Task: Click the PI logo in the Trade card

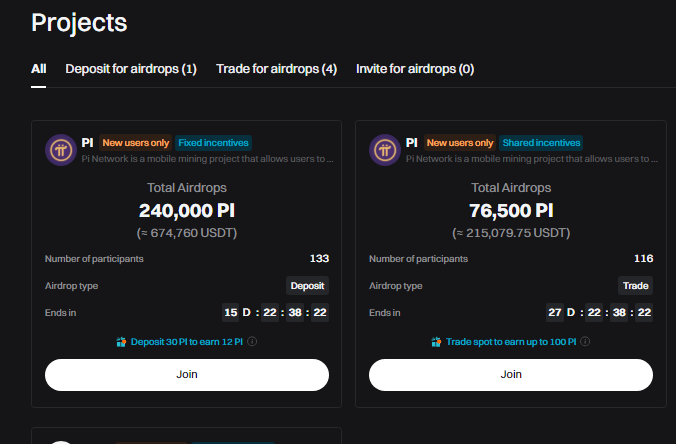Action: click(383, 150)
